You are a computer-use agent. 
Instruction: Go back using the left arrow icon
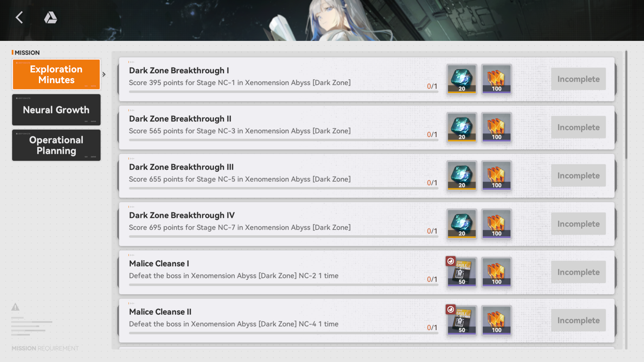coord(19,17)
